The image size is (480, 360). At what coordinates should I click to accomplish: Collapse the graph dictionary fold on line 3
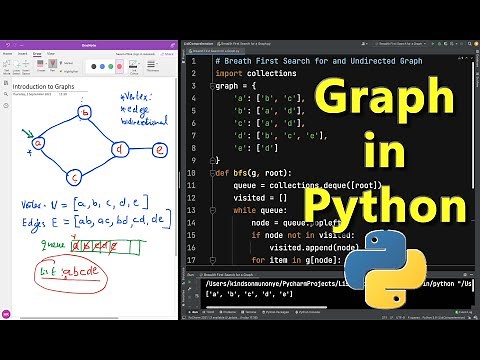(212, 86)
